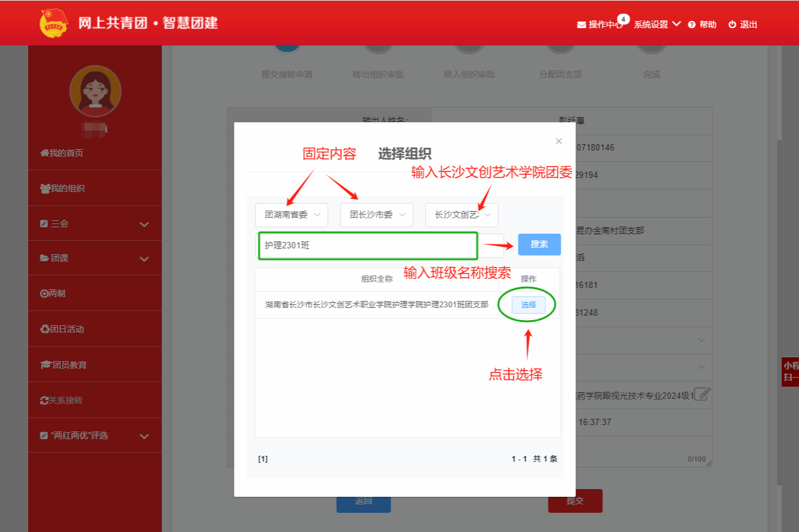Click the edit pencil icon beside 眼视光技术专业
The width and height of the screenshot is (799, 532).
pyautogui.click(x=702, y=394)
